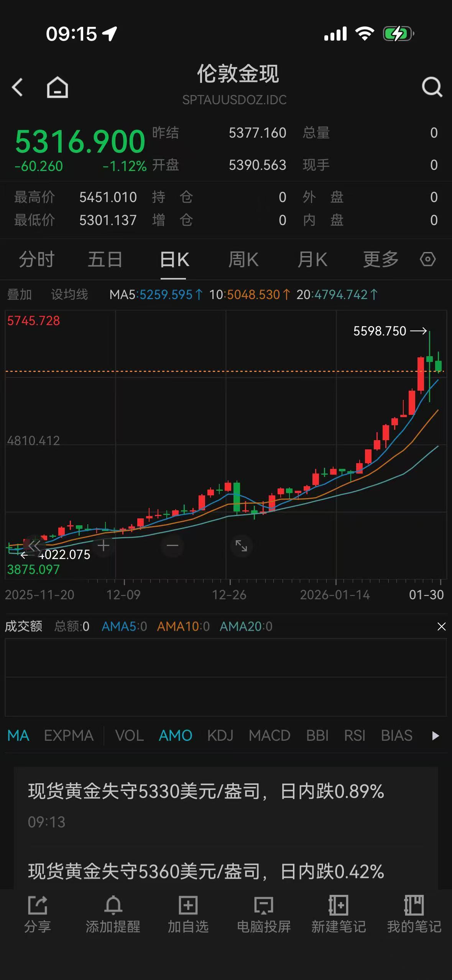Enable the MACD indicator
The width and height of the screenshot is (452, 980).
coord(269,736)
